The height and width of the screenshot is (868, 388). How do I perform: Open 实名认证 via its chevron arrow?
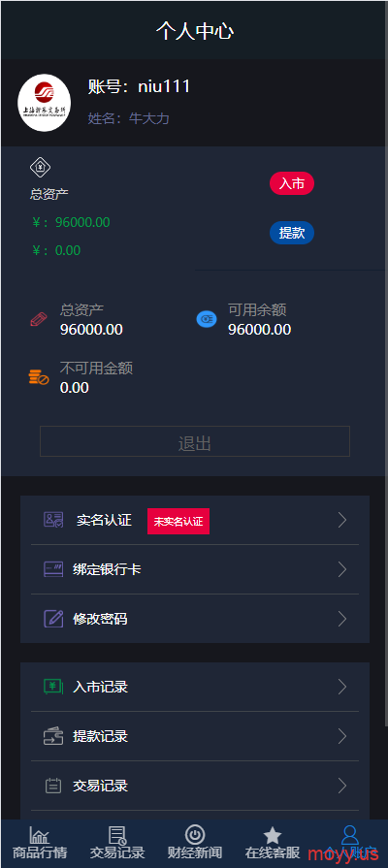point(342,520)
